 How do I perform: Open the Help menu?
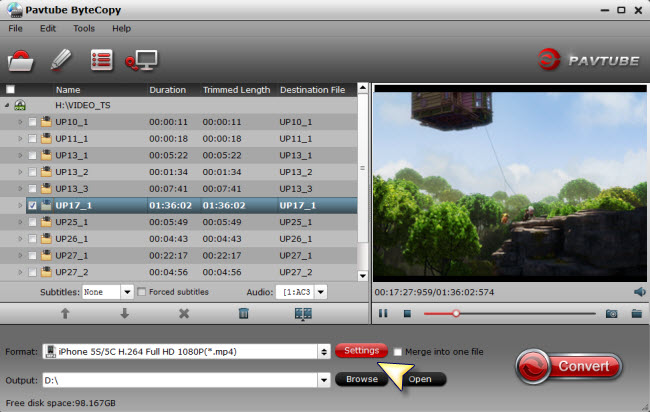121,29
